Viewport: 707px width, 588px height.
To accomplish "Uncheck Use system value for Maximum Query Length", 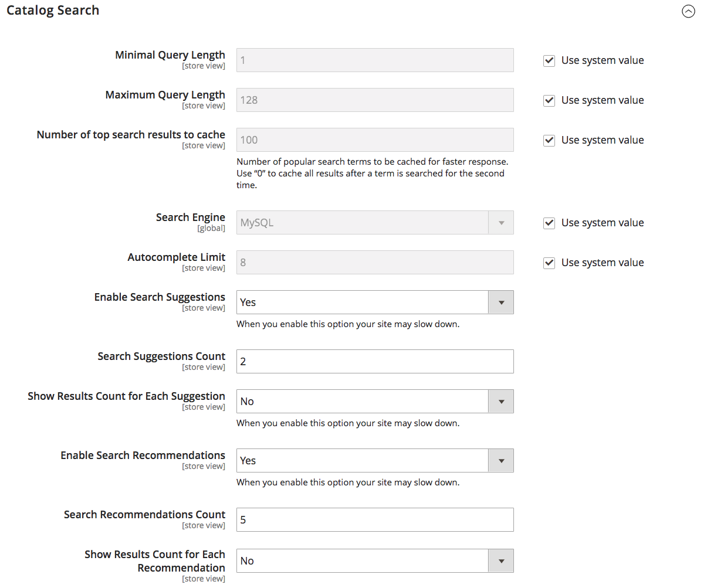I will point(549,100).
